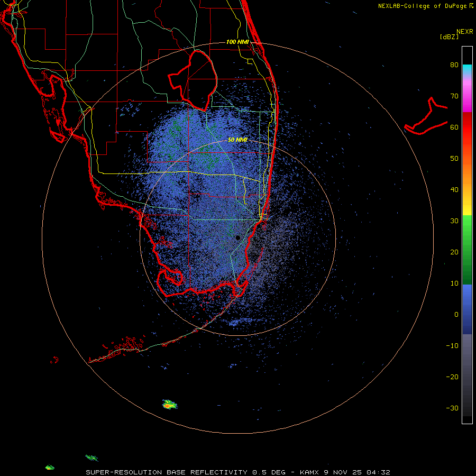This screenshot has width=476, height=476.
Task: Select the 60 value on the dBZ scale
Action: (454, 127)
